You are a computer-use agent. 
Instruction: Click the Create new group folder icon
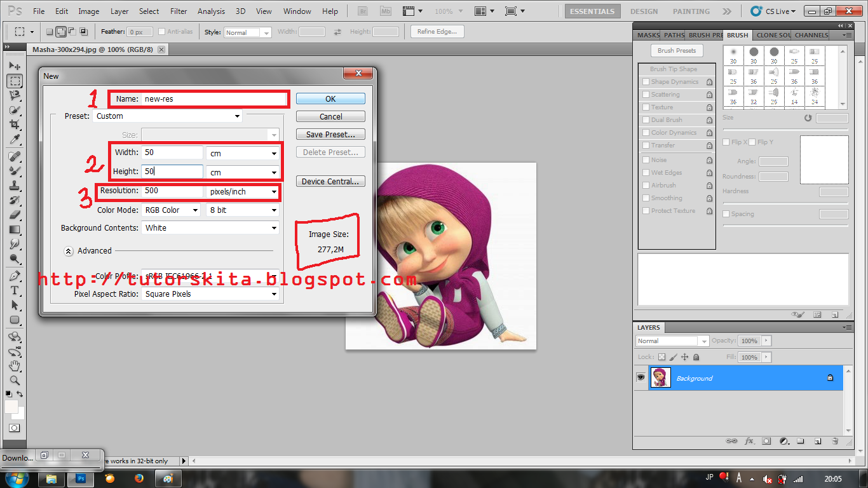click(801, 440)
